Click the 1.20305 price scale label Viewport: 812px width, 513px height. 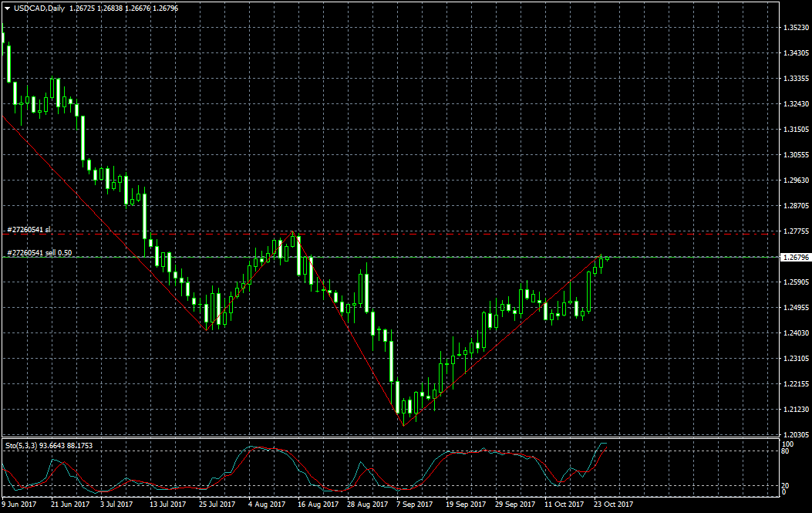tap(795, 434)
